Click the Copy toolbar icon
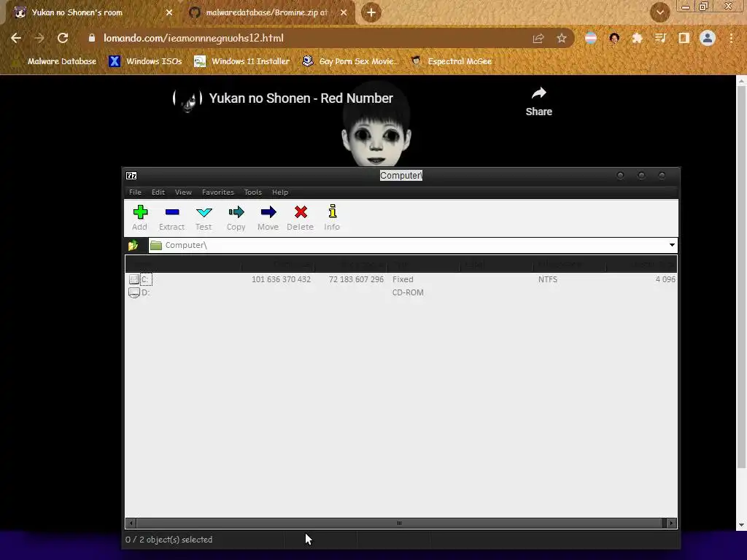The height and width of the screenshot is (560, 747). (236, 212)
